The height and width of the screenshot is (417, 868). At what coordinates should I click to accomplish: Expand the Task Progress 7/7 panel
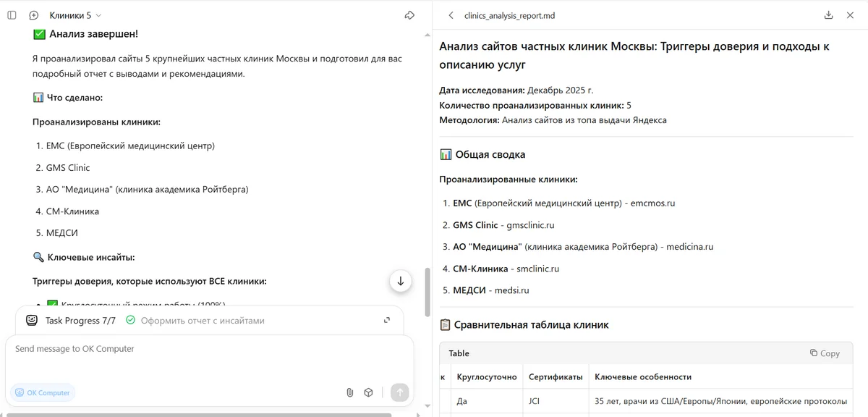click(388, 320)
